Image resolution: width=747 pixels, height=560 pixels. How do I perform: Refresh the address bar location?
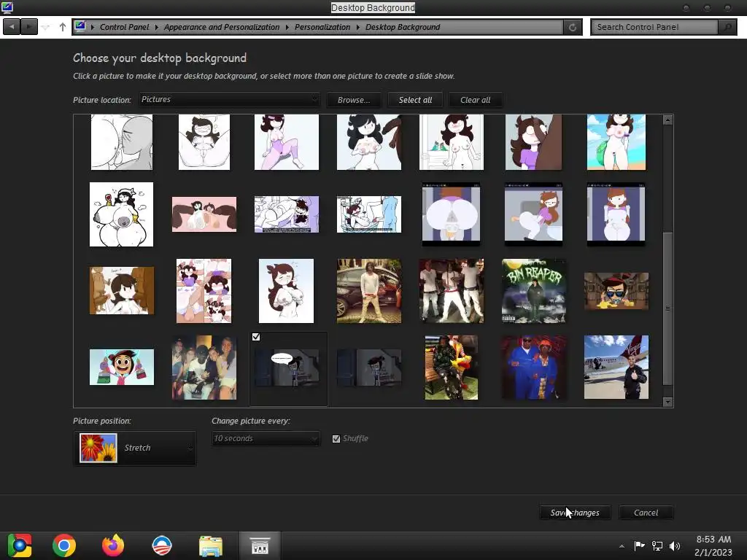(x=573, y=27)
